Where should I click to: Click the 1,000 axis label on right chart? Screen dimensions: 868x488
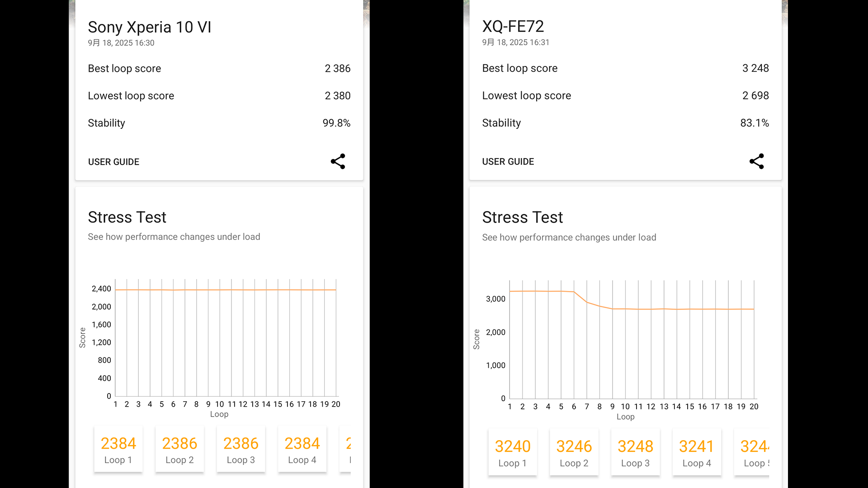(495, 365)
